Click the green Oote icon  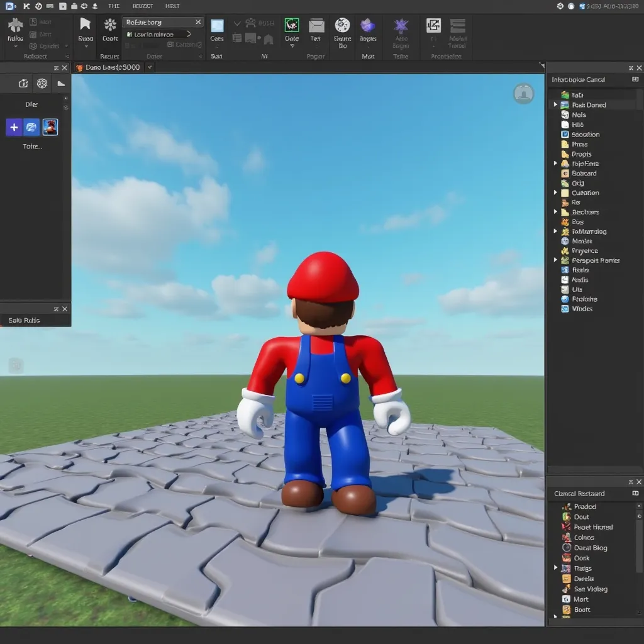(292, 25)
